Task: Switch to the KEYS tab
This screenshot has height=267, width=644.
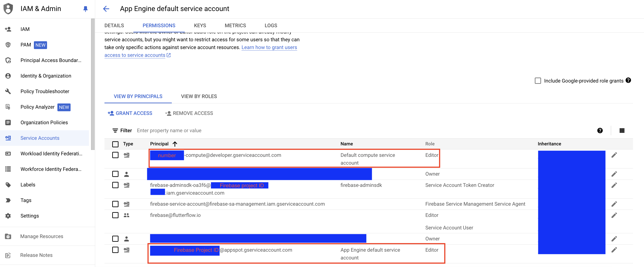Action: coord(200,25)
